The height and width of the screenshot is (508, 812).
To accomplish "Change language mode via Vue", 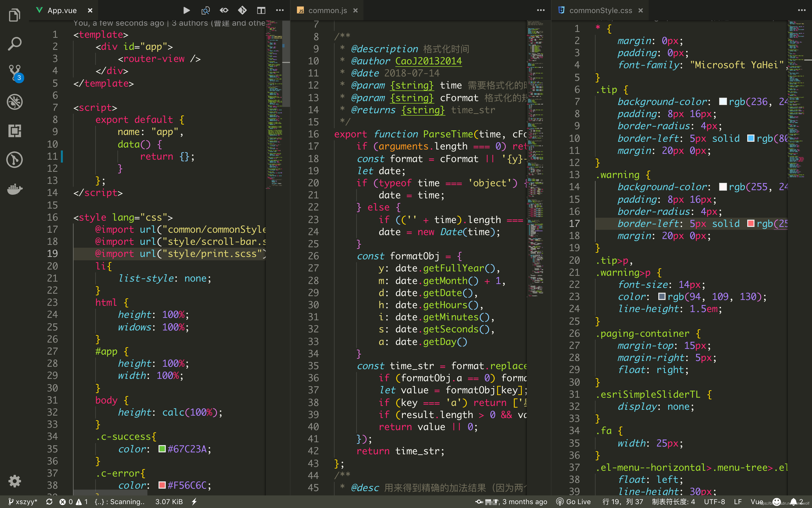I will click(x=757, y=502).
